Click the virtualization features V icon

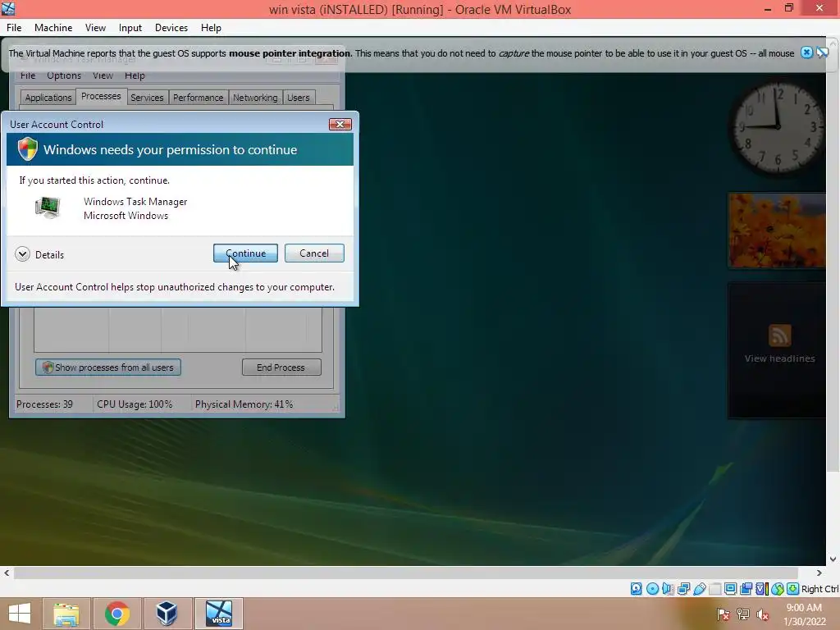tap(761, 589)
